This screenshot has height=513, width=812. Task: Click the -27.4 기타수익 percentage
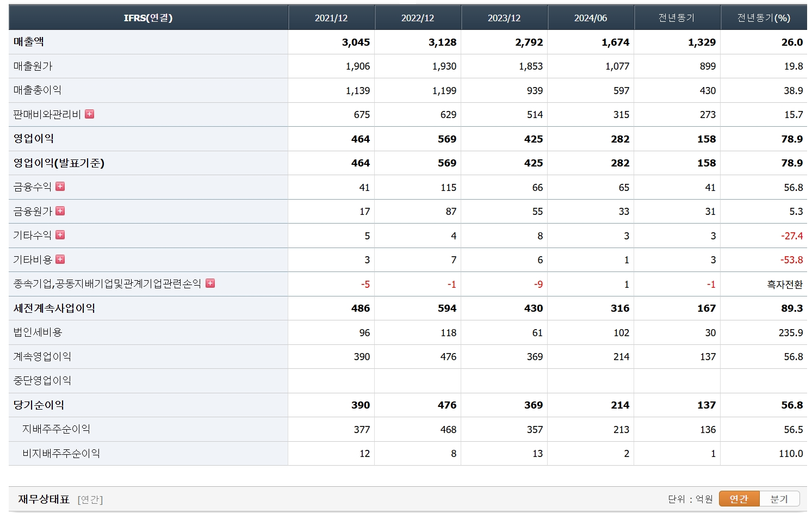click(792, 236)
